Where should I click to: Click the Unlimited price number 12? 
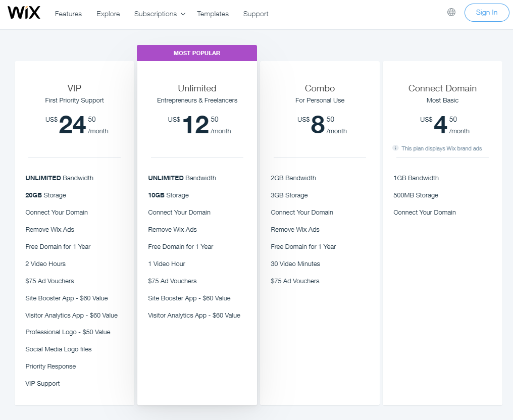coord(195,125)
